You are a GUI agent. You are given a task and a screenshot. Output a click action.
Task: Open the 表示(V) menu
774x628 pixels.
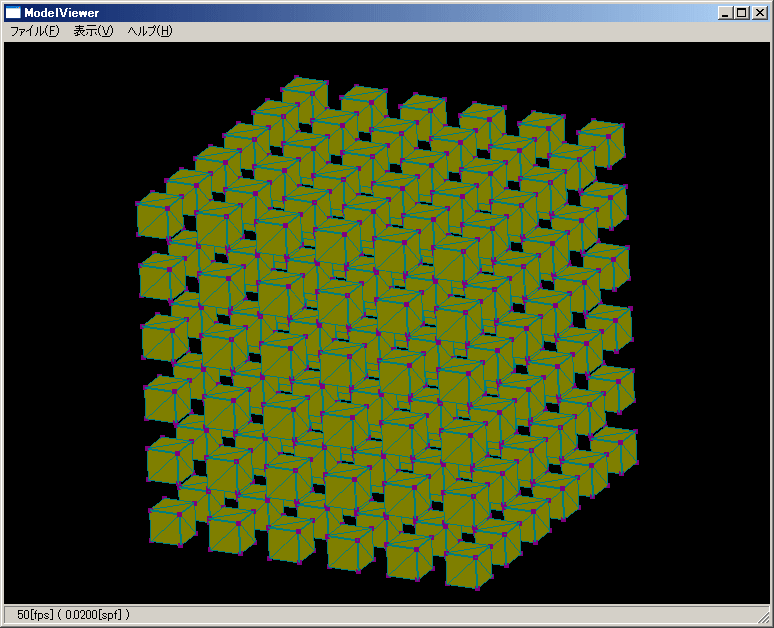(93, 31)
